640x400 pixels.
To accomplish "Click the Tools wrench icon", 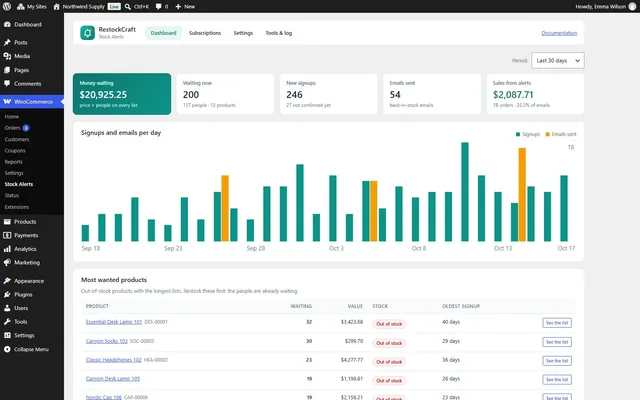I will pos(7,322).
